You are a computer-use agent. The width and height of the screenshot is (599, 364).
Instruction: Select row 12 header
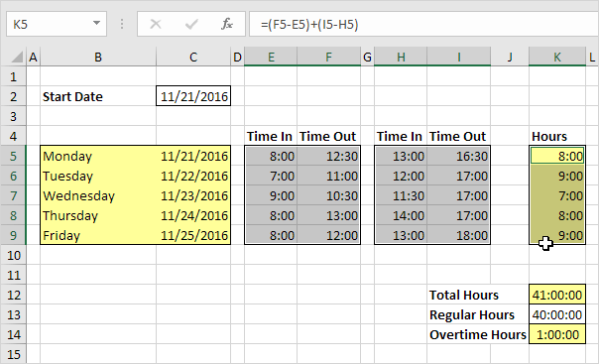(x=13, y=295)
